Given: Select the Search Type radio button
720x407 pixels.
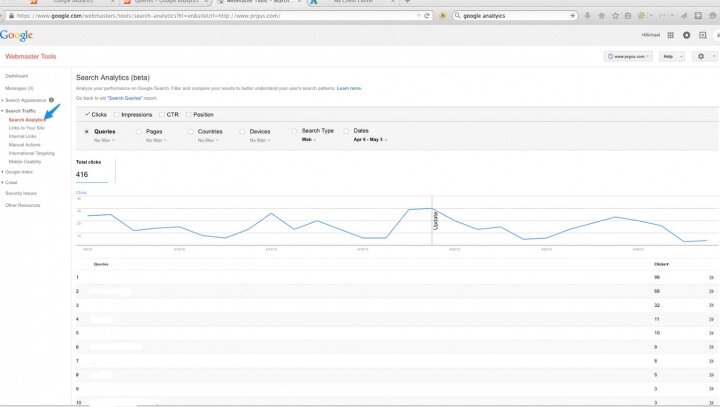Looking at the screenshot, I should [294, 131].
